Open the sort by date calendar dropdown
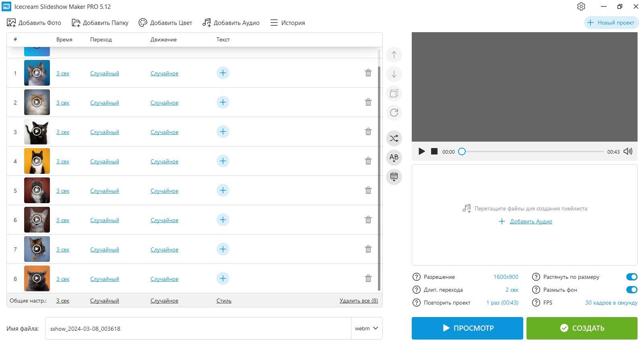The image size is (644, 346). (x=394, y=177)
